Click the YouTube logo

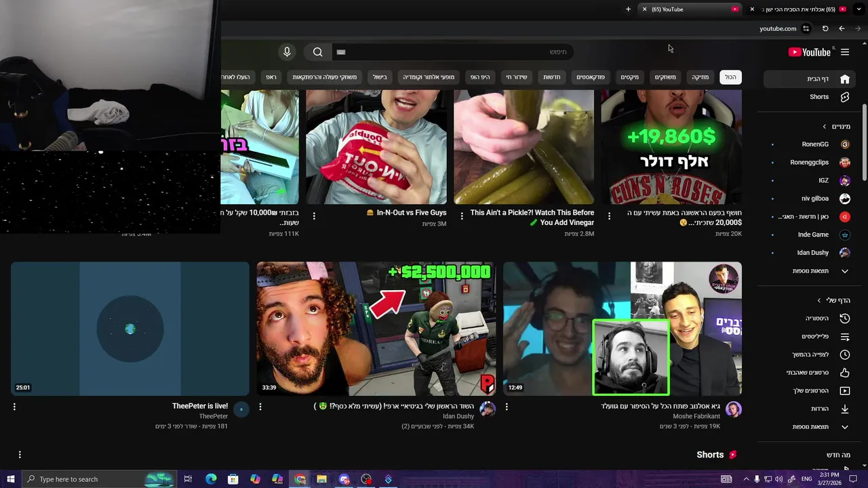coord(809,52)
